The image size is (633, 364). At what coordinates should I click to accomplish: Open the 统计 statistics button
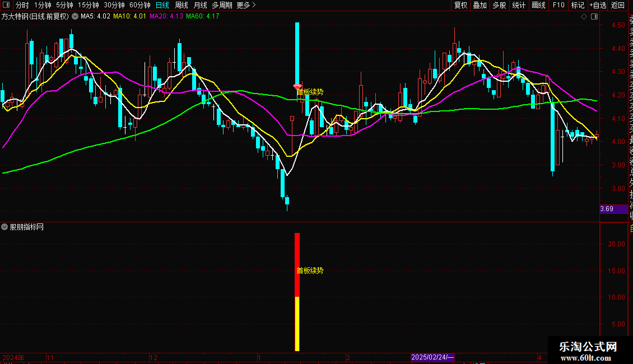tap(519, 5)
